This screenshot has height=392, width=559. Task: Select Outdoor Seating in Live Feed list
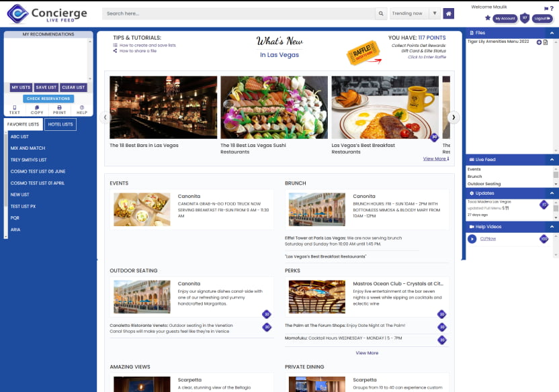tap(484, 184)
